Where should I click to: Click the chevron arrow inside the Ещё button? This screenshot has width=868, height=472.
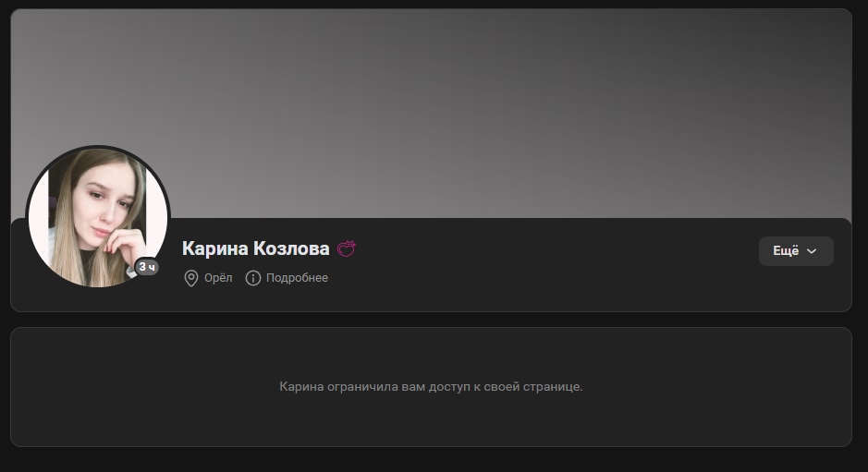[812, 251]
